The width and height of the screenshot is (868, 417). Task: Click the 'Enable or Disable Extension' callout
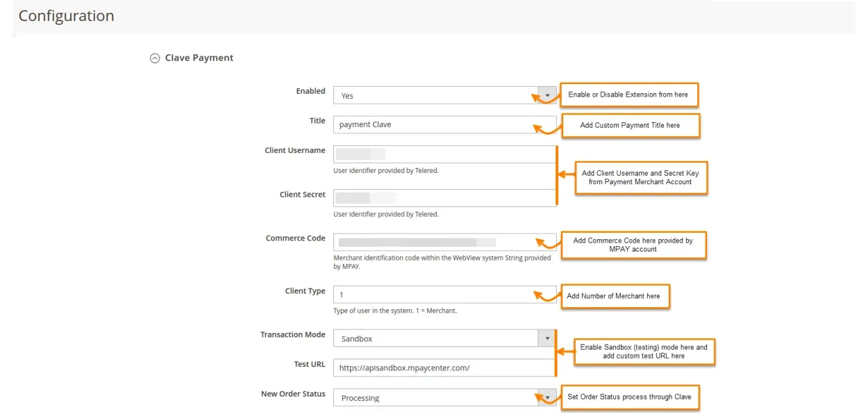click(628, 95)
